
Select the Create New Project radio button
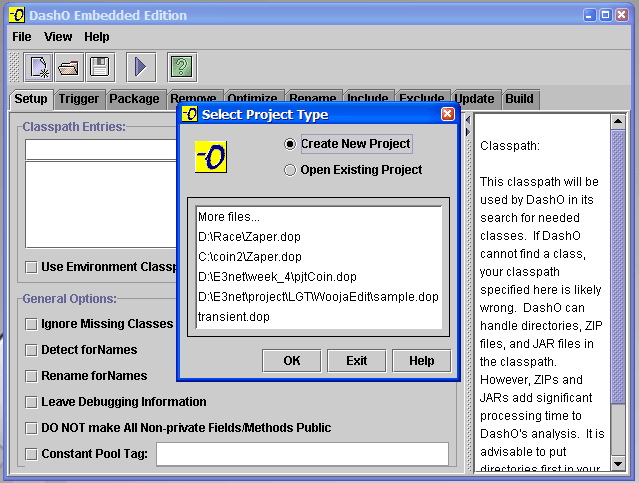click(x=290, y=144)
